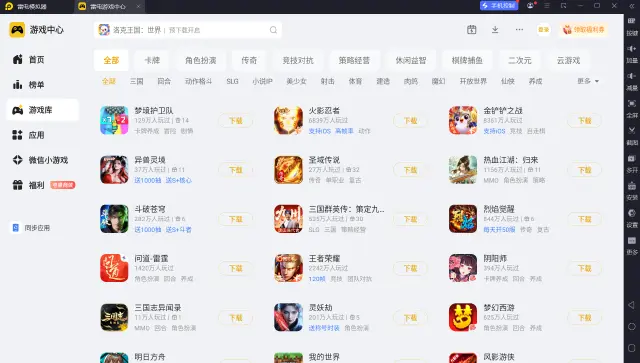Open 按键 keymapping tool in right toolbar
The height and width of the screenshot is (363, 640).
pos(632,26)
